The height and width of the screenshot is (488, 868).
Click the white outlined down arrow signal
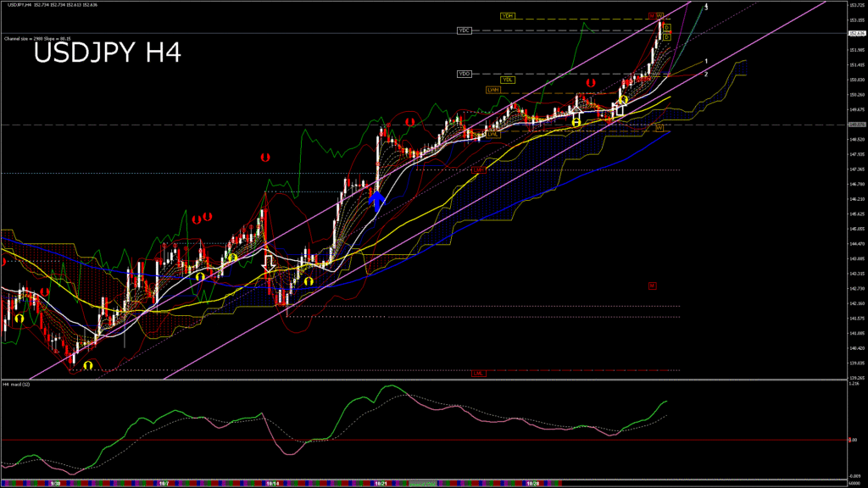click(x=269, y=263)
